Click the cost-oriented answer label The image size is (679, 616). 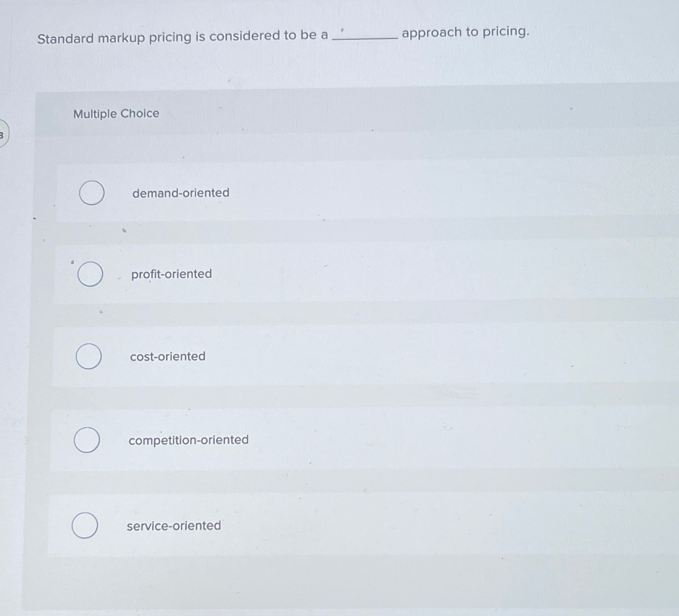pyautogui.click(x=168, y=357)
